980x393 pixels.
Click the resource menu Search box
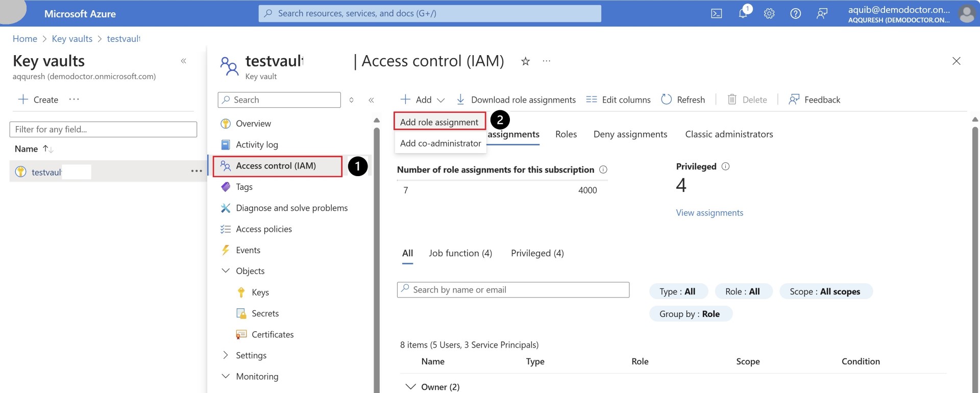279,100
